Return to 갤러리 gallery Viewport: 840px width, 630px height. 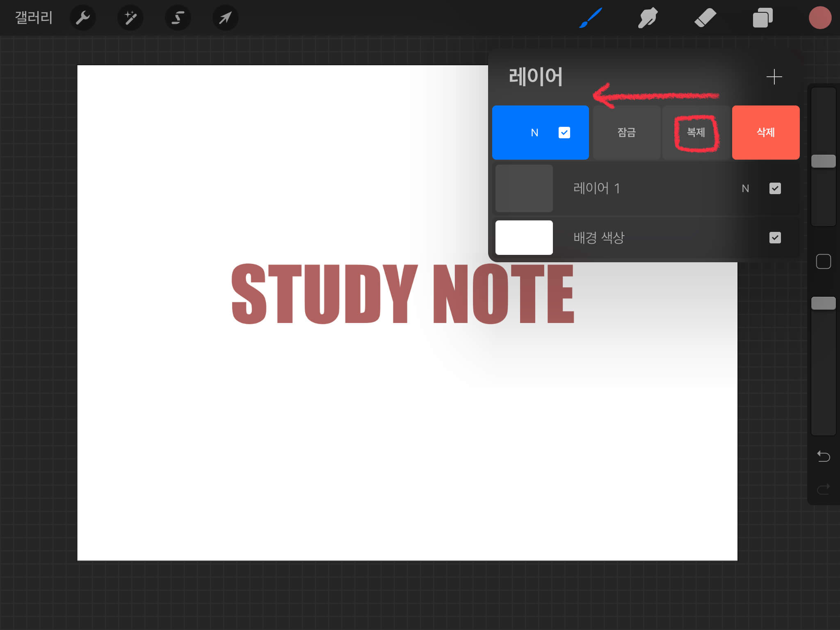34,18
